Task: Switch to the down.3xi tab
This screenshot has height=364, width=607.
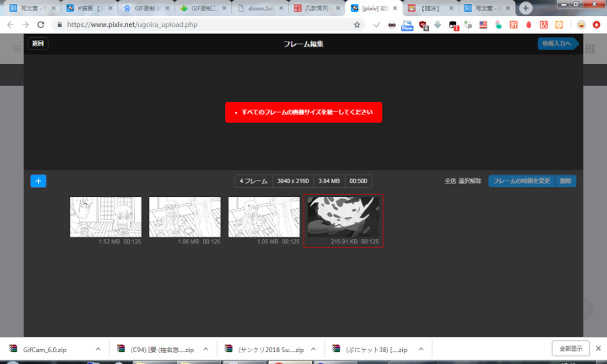Action: tap(260, 8)
